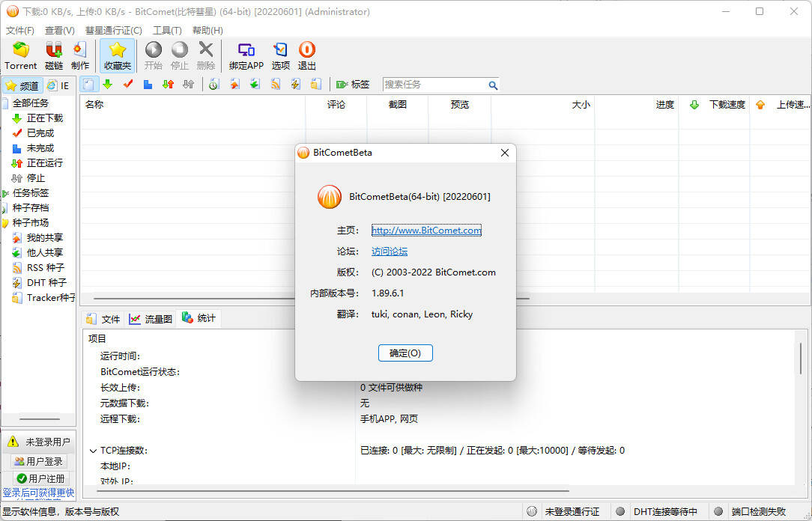Switch to the IE sidebar tab

click(x=58, y=85)
